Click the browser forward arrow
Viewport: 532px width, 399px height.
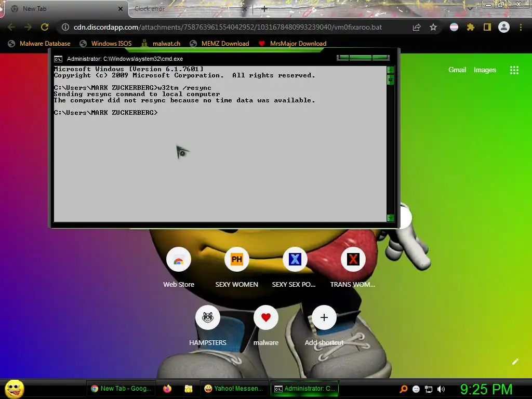(28, 27)
